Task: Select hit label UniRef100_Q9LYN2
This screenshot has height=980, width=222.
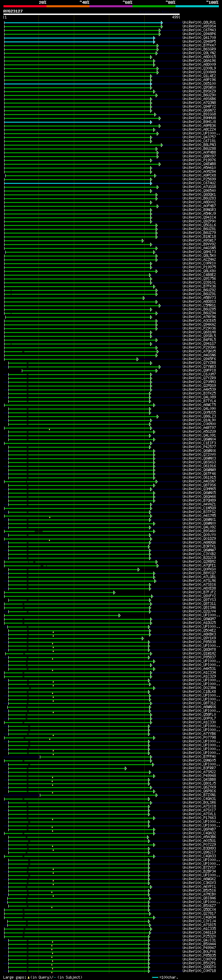Action: (199, 53)
